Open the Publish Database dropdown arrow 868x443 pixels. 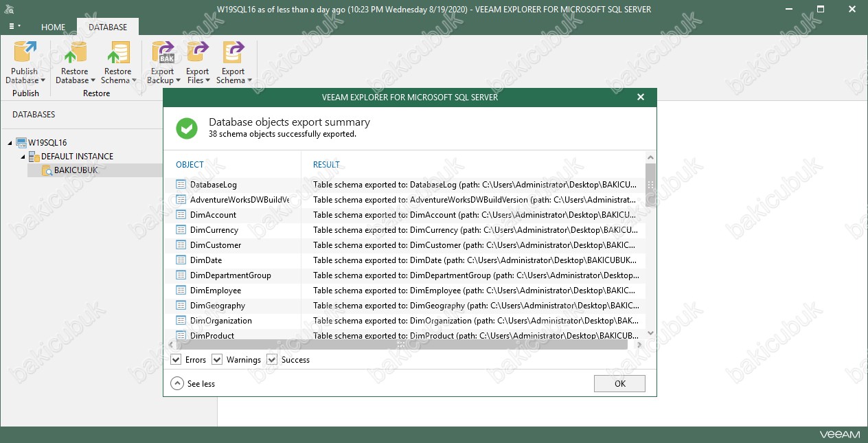(x=43, y=81)
